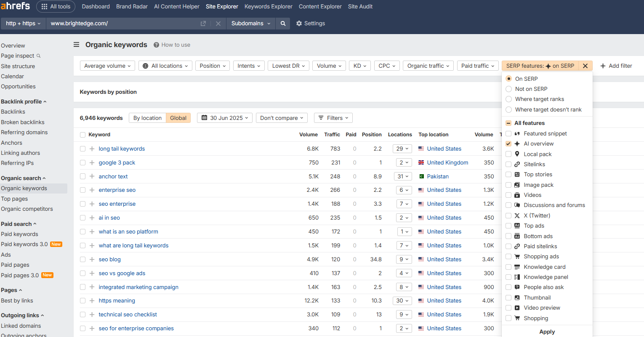Switch to By location view

coord(147,118)
